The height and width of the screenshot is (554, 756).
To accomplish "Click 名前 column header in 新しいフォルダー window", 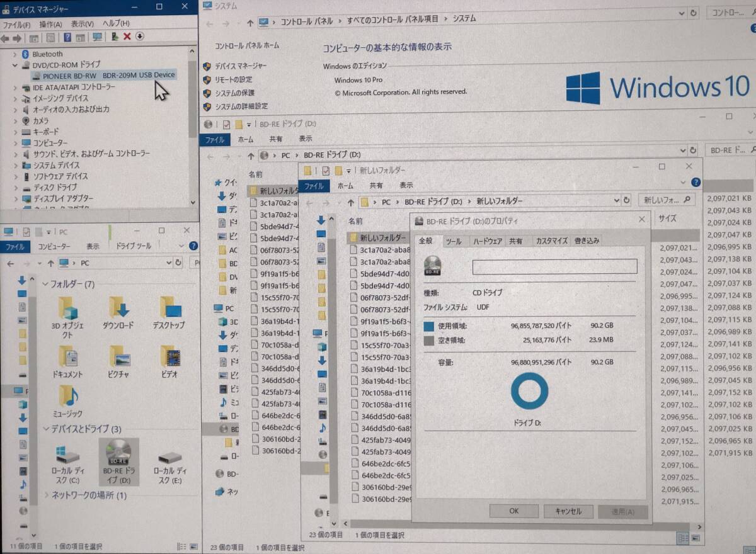I will pos(356,221).
